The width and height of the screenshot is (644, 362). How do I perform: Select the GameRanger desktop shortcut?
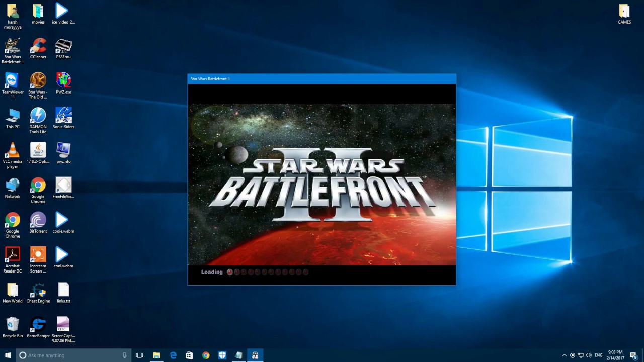[38, 327]
